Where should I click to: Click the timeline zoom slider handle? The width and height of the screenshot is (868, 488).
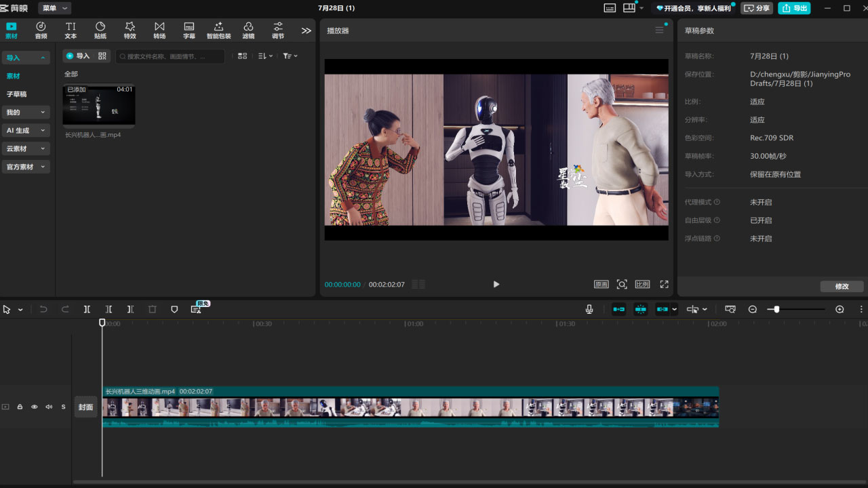776,309
